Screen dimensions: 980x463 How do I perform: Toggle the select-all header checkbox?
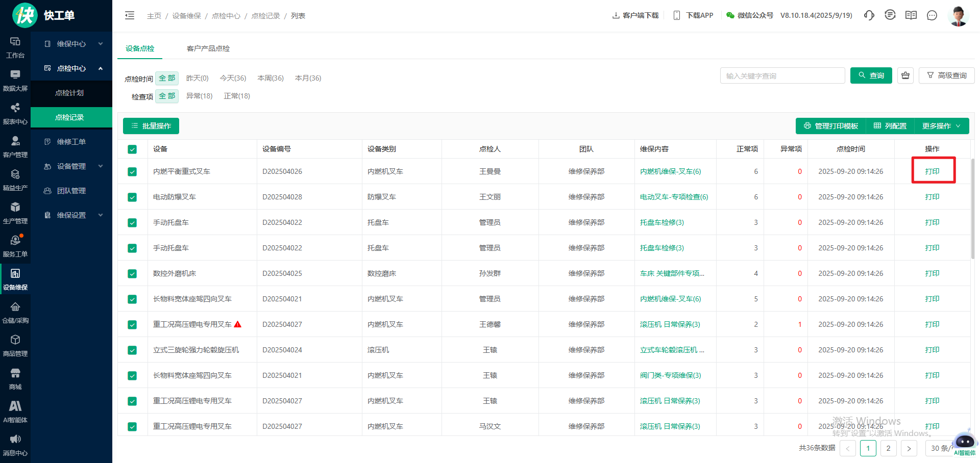(132, 149)
